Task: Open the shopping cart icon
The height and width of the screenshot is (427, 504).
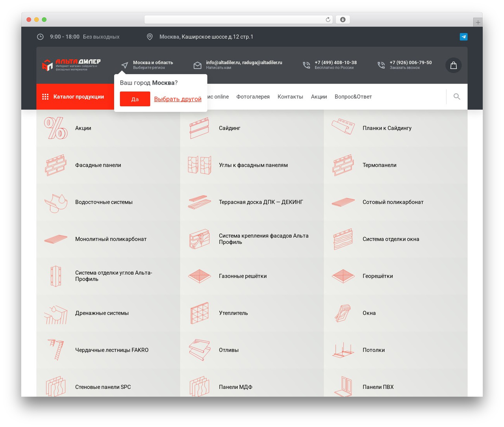Action: (454, 65)
